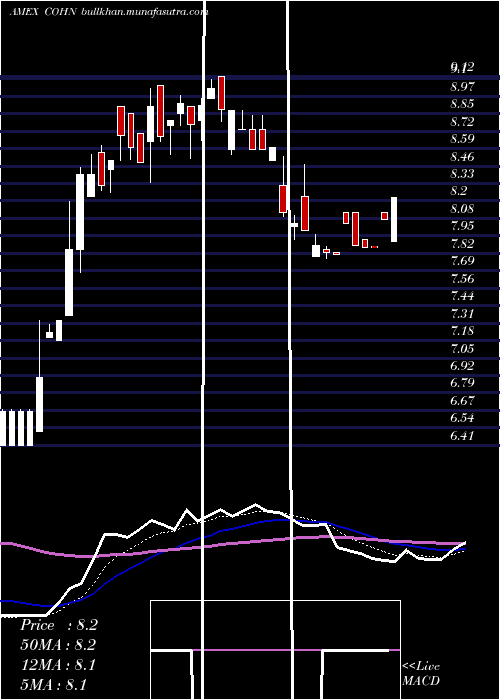Click the <<Live MACD label
500x700 pixels.
point(421,673)
